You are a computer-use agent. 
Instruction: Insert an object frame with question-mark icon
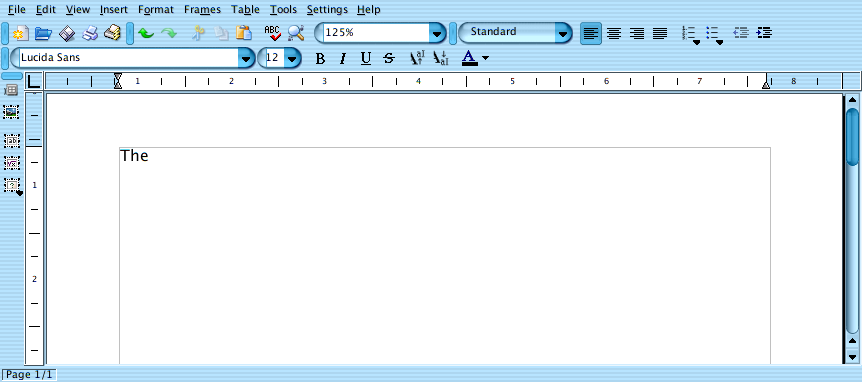[x=12, y=185]
